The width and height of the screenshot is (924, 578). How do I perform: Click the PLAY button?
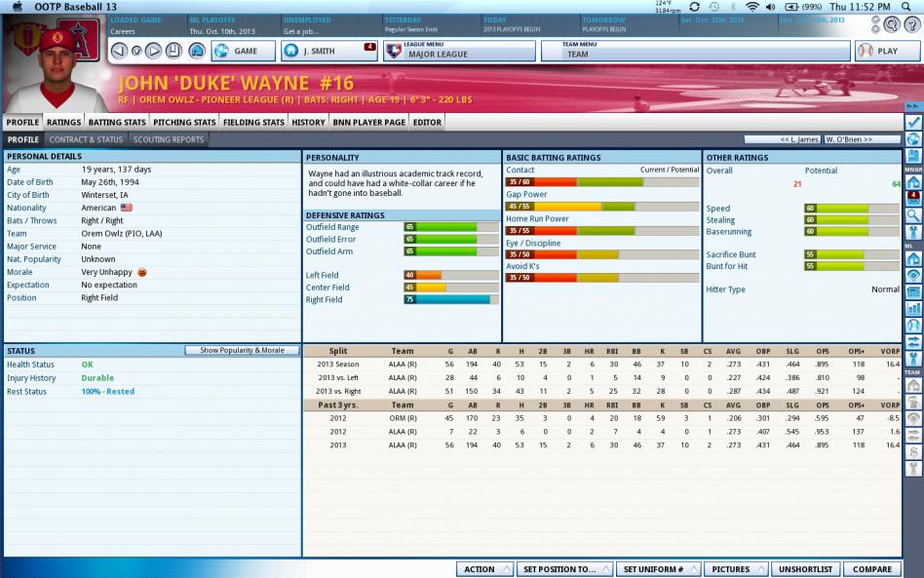pos(887,51)
